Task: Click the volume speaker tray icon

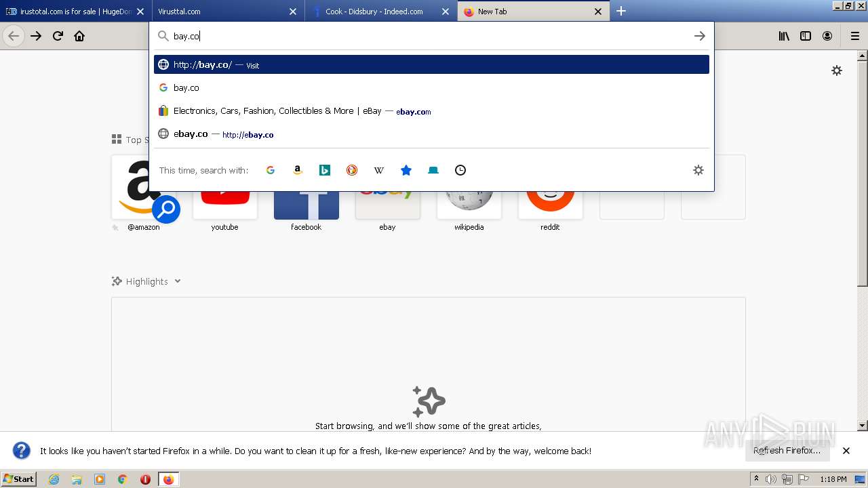Action: [x=771, y=479]
